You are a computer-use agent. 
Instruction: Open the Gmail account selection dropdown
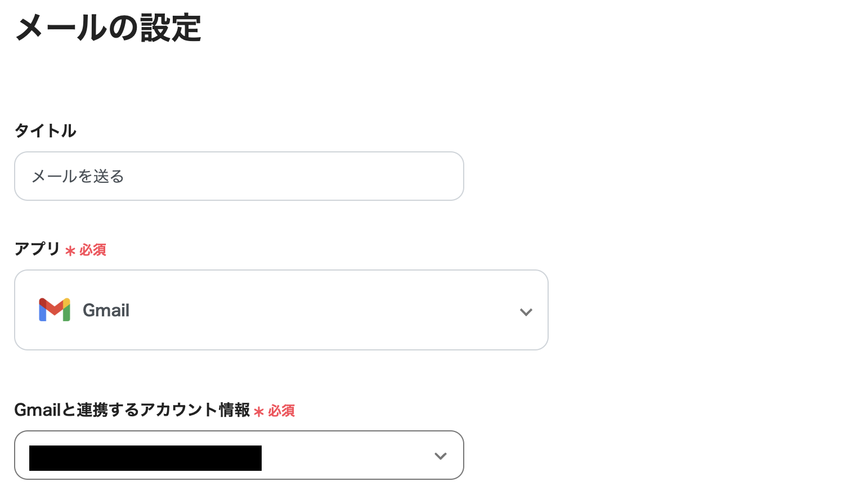[x=239, y=455]
